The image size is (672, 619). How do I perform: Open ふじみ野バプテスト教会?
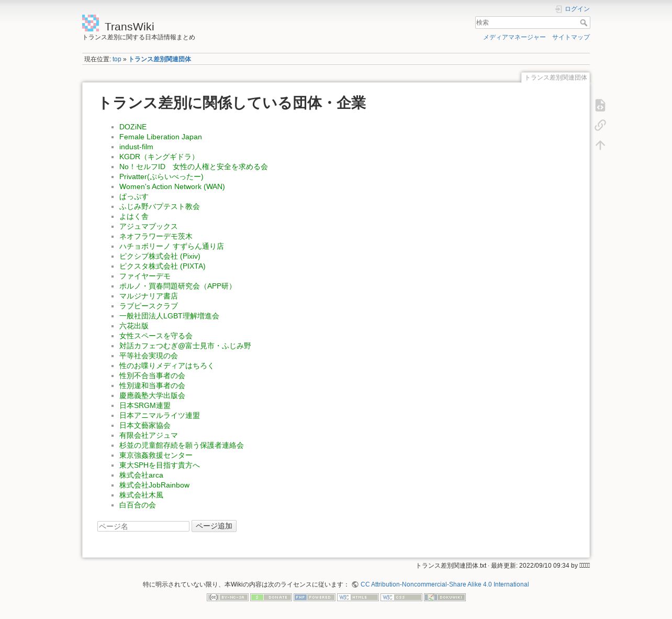tap(160, 206)
